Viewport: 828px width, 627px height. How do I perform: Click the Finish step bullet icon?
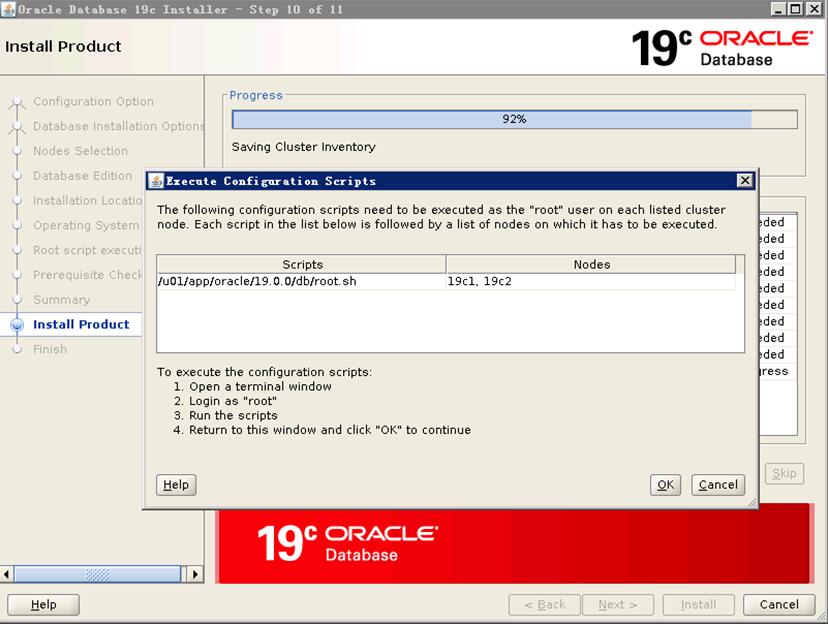[17, 349]
